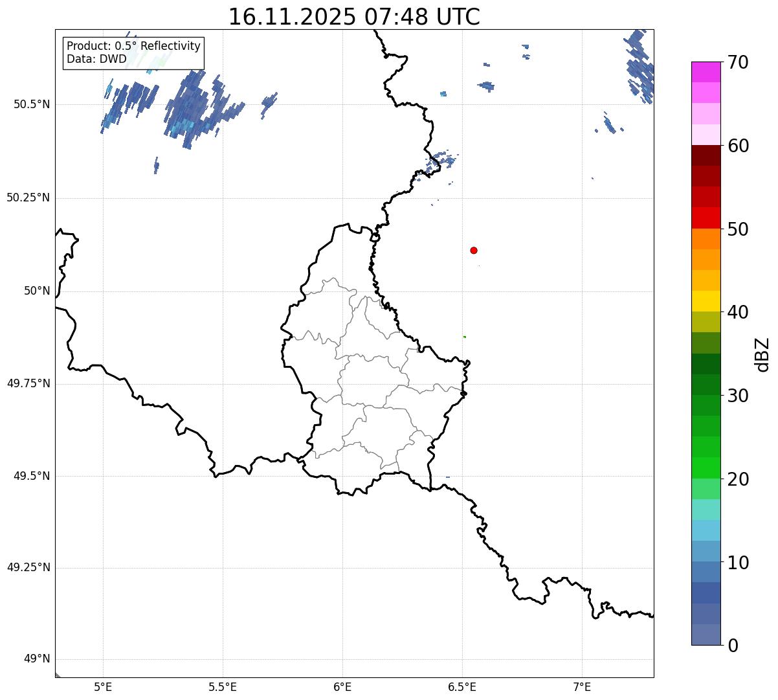The width and height of the screenshot is (778, 700).
Task: Click the longitude label 7°E
Action: 582,686
